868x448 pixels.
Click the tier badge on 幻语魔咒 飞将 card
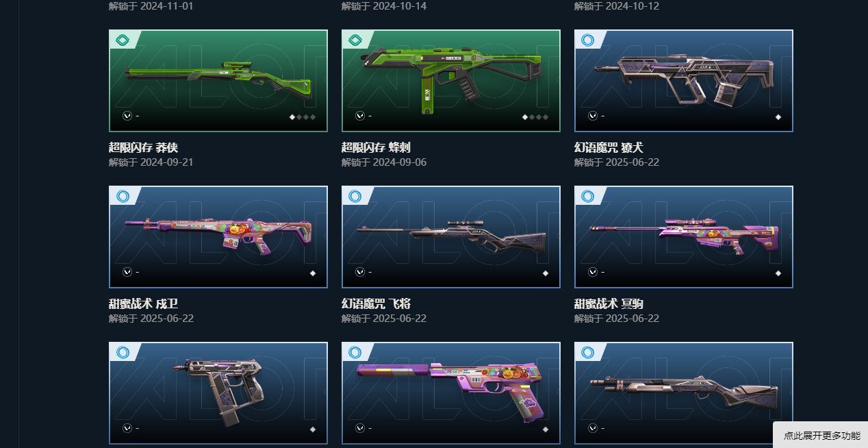coord(355,196)
